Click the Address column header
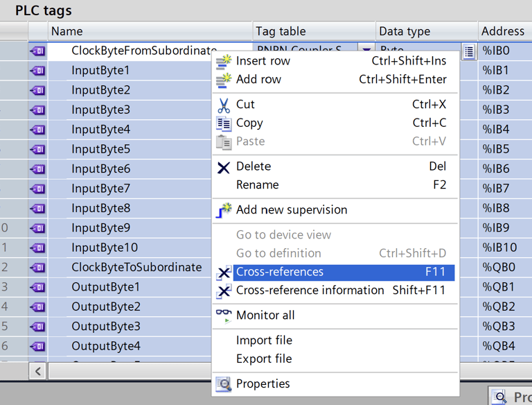The height and width of the screenshot is (405, 532). tap(503, 31)
